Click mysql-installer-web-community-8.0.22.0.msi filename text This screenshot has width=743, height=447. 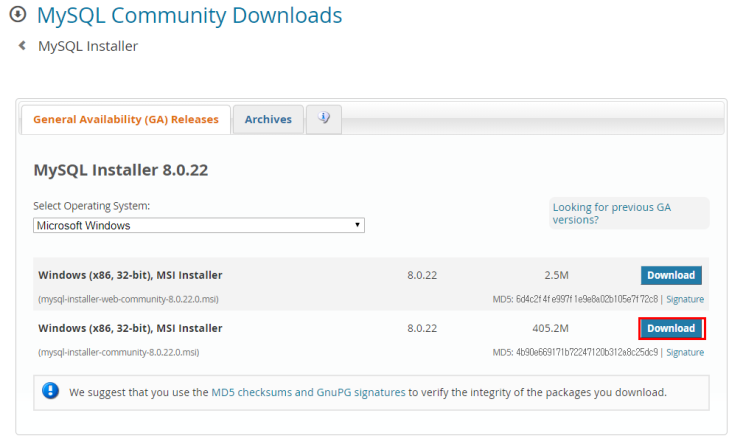pyautogui.click(x=128, y=299)
